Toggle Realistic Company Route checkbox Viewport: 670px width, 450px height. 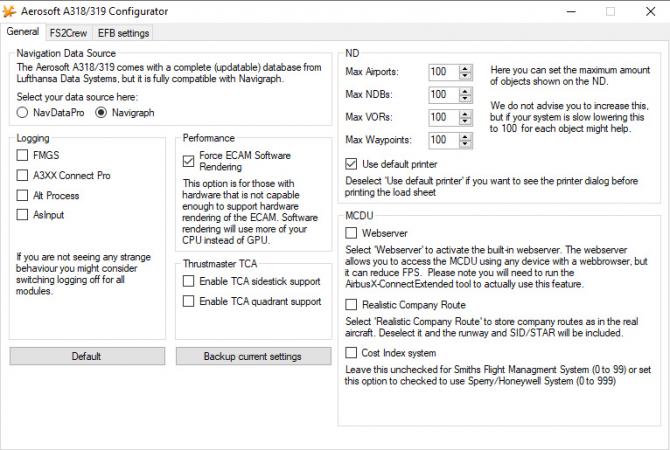click(x=351, y=305)
